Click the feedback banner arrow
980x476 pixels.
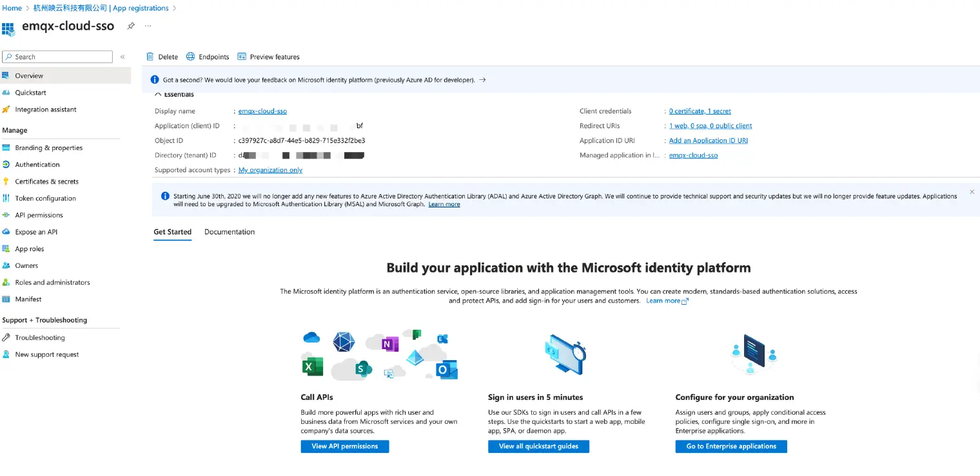click(x=482, y=80)
